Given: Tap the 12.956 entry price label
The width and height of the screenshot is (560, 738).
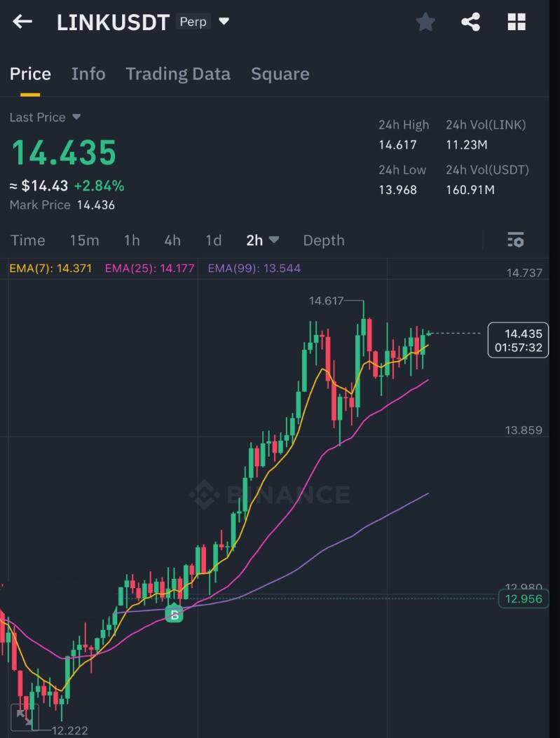Looking at the screenshot, I should coord(524,599).
